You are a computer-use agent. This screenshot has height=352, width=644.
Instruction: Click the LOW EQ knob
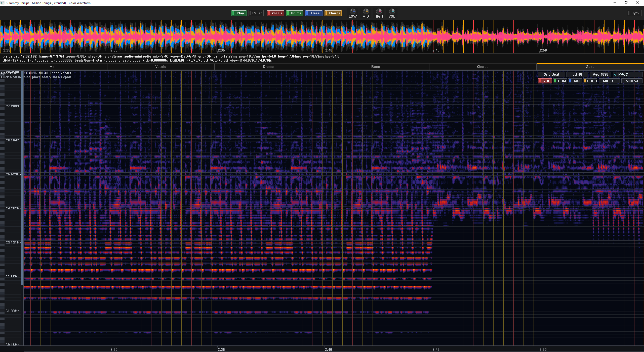pyautogui.click(x=352, y=11)
